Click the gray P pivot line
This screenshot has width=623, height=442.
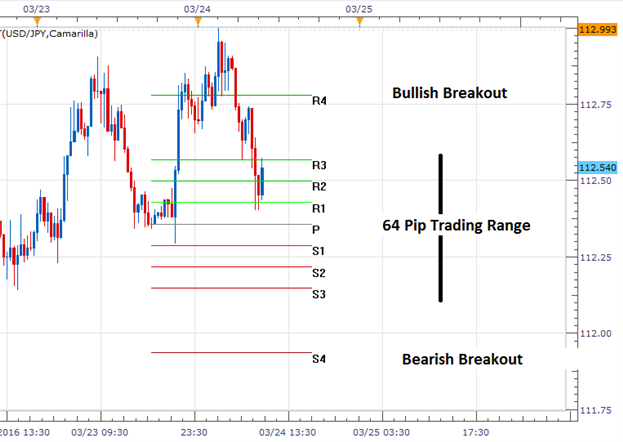231,224
